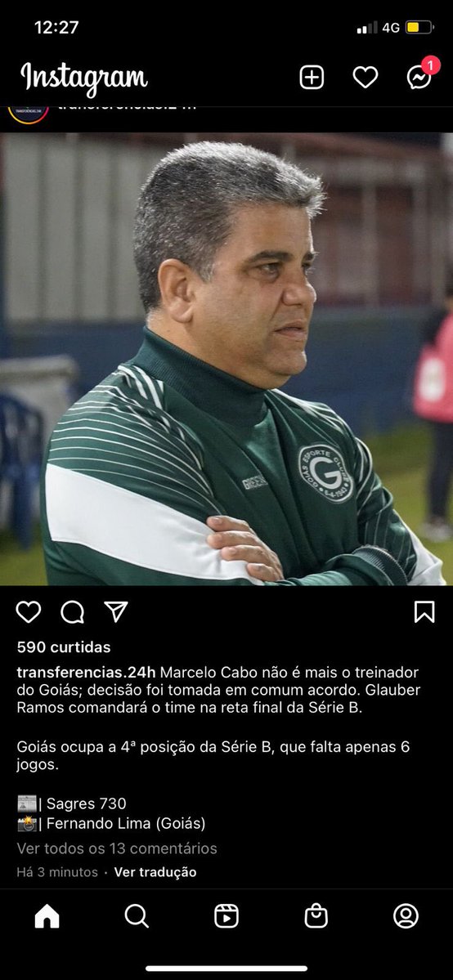Expand Ver todos os 13 comentários
This screenshot has height=980, width=453.
[117, 848]
